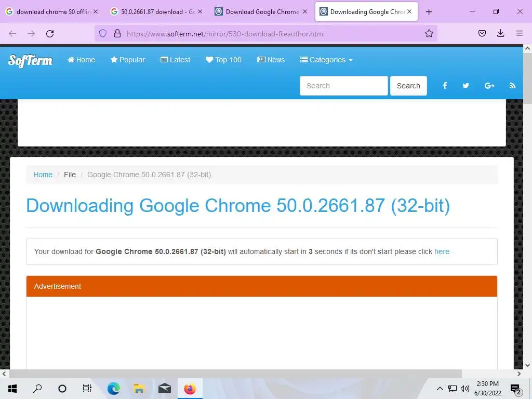Switch to the 'download chrome 50 offline' tab
This screenshot has height=399, width=532.
click(51, 11)
